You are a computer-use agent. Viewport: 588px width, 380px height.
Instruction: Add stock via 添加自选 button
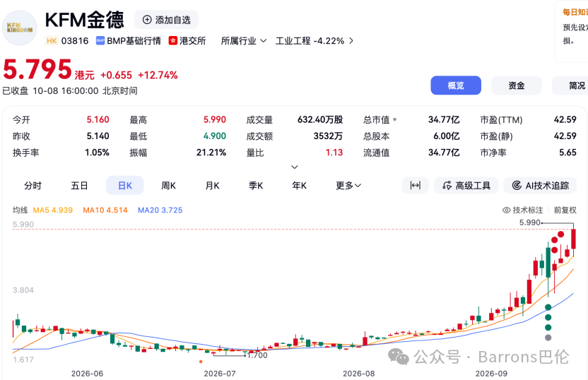point(167,20)
